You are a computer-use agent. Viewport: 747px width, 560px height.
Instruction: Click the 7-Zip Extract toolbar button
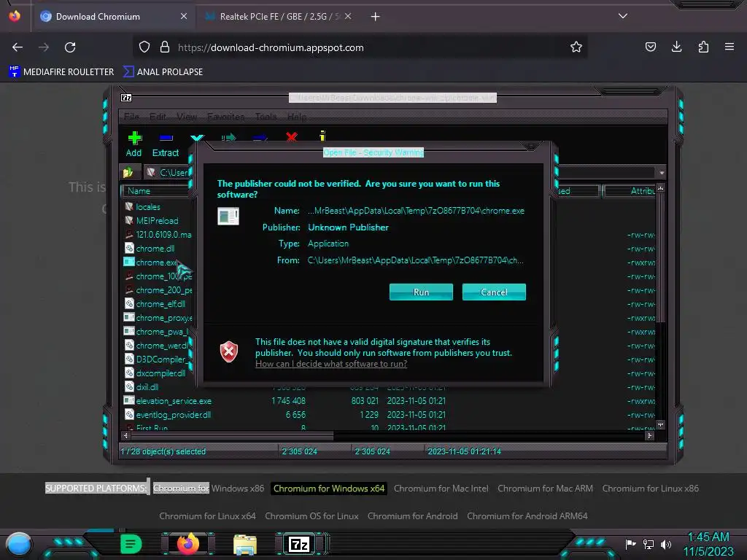[166, 144]
